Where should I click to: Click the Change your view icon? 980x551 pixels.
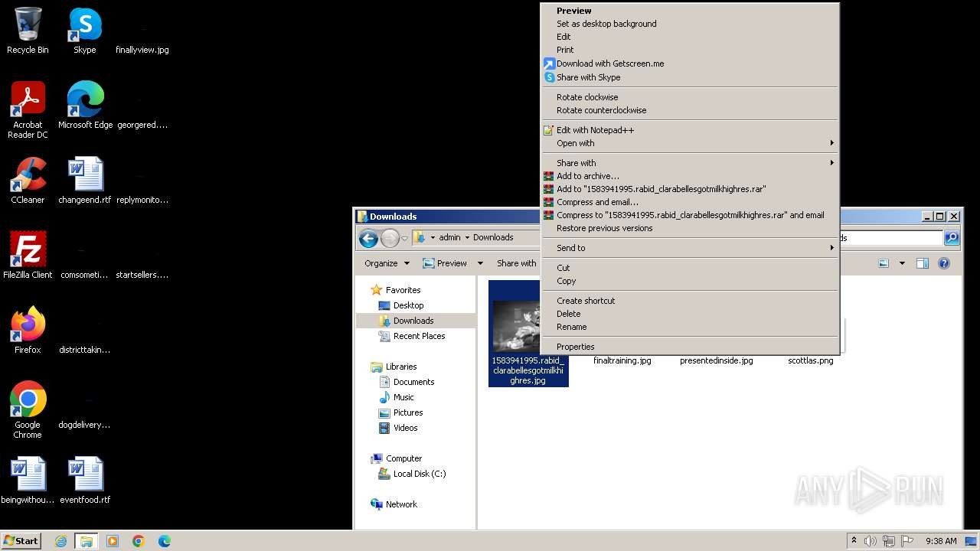(884, 263)
